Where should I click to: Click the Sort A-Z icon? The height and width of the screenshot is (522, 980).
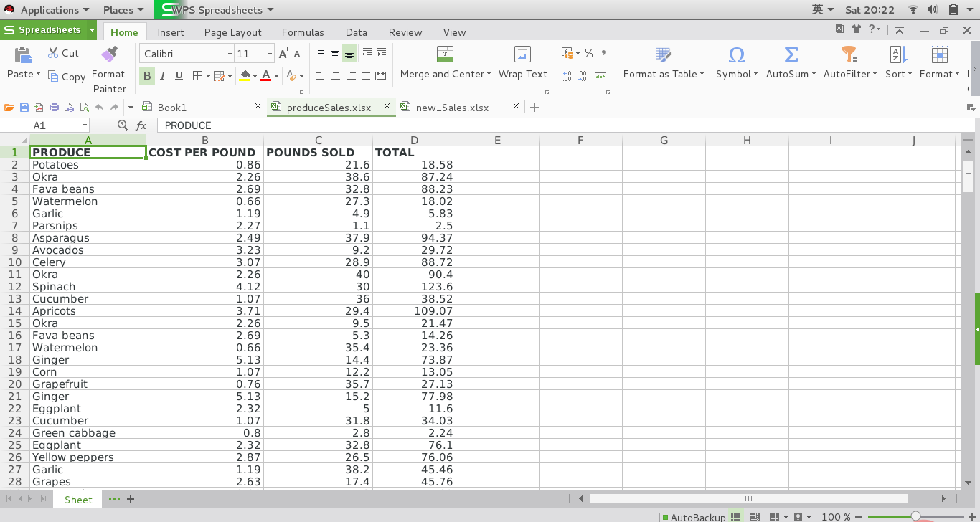pos(898,54)
